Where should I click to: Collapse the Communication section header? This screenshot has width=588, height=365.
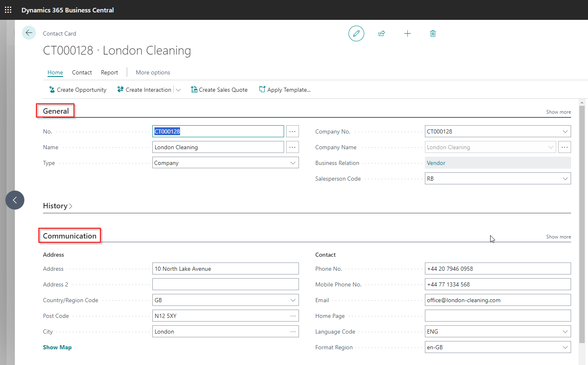pyautogui.click(x=70, y=236)
